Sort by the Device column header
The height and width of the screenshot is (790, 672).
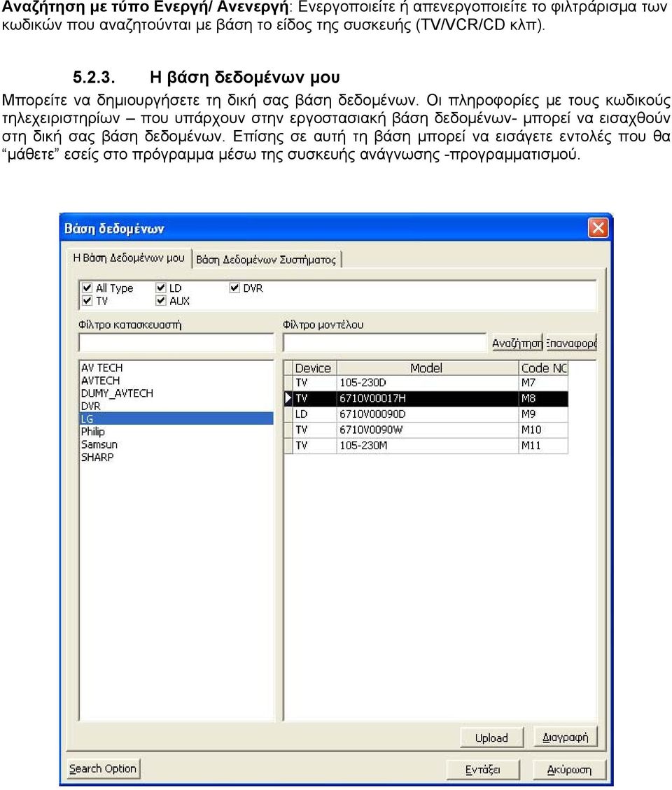(x=314, y=368)
